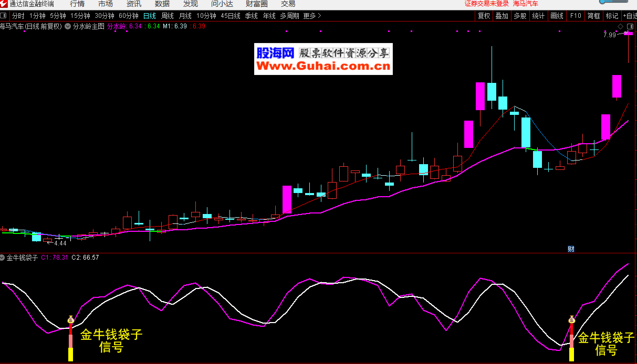The image size is (637, 364).
Task: Click the 复权 button
Action: [484, 16]
